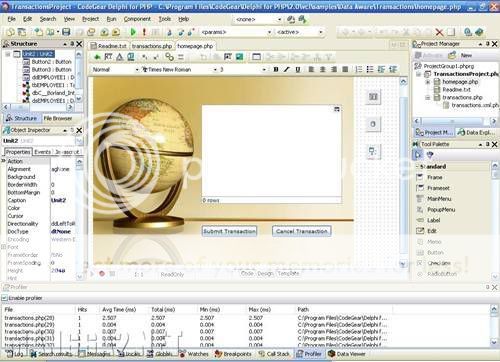
Task: Open the Data Viewer tab at bottom
Action: click(347, 354)
